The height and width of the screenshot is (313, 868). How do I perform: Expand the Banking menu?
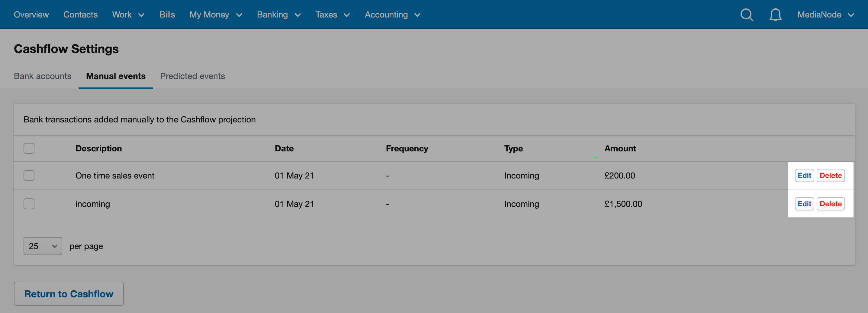[x=279, y=14]
